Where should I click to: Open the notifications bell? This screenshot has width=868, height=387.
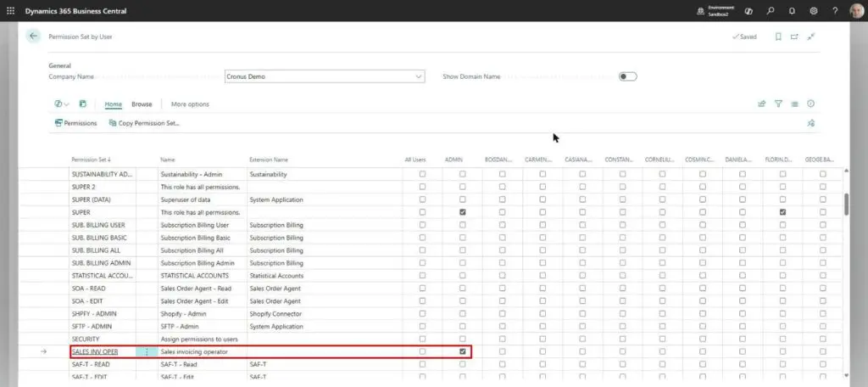coord(793,10)
